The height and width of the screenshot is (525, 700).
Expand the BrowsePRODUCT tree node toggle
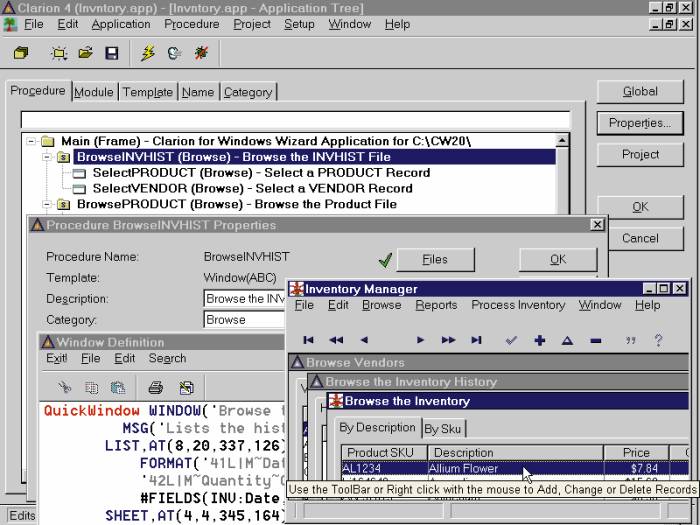[x=46, y=204]
